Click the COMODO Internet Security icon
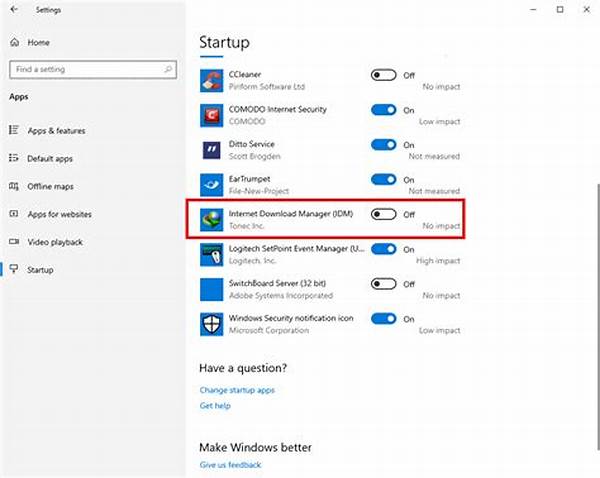Image resolution: width=600 pixels, height=478 pixels. 212,114
